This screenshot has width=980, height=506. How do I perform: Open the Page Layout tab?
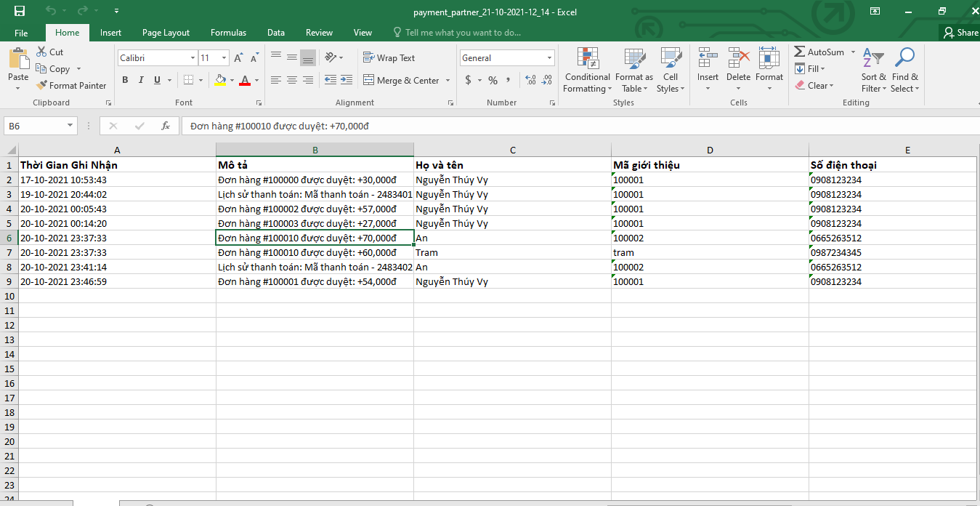click(x=166, y=33)
